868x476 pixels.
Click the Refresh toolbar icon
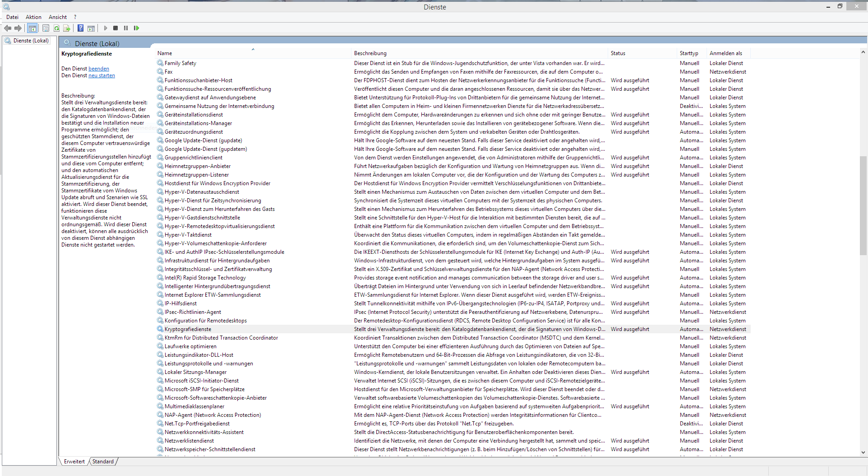pyautogui.click(x=56, y=28)
